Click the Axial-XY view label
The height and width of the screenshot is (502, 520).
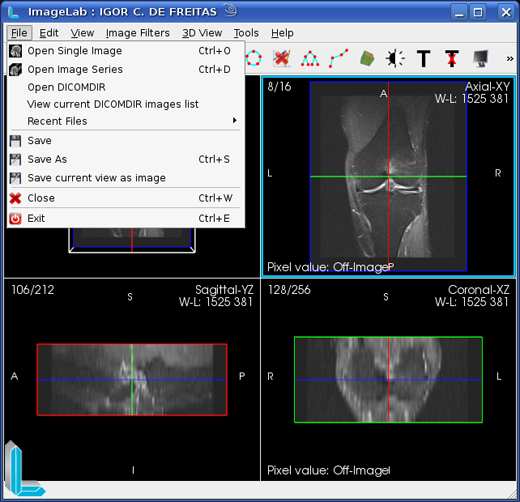(487, 87)
